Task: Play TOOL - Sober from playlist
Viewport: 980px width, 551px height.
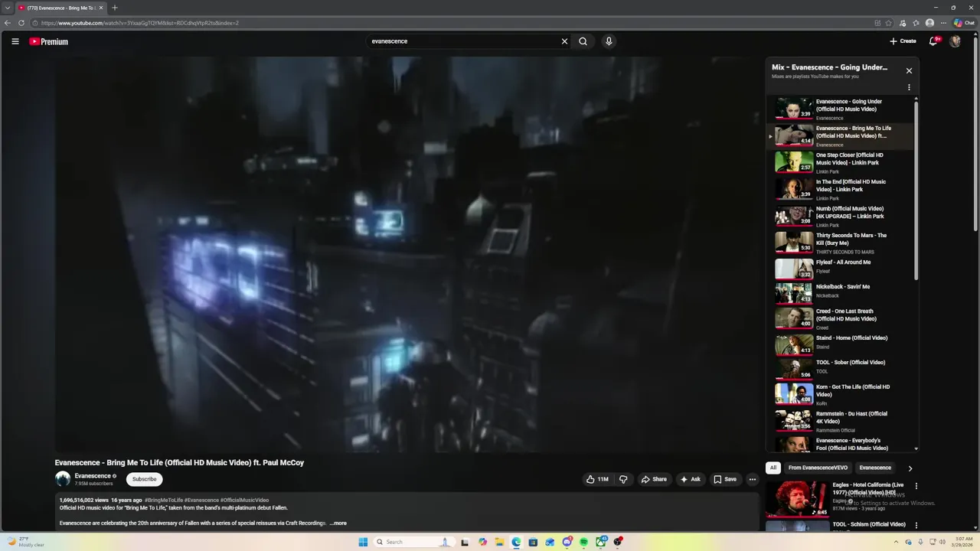Action: click(x=840, y=368)
